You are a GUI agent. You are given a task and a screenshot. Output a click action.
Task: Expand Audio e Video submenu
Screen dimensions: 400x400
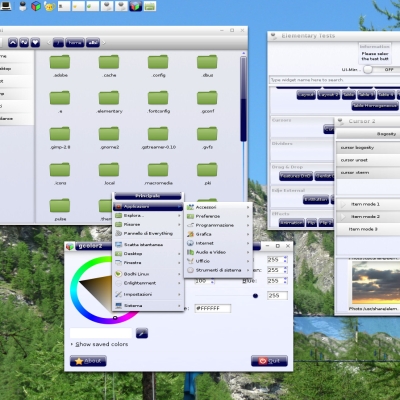point(218,252)
